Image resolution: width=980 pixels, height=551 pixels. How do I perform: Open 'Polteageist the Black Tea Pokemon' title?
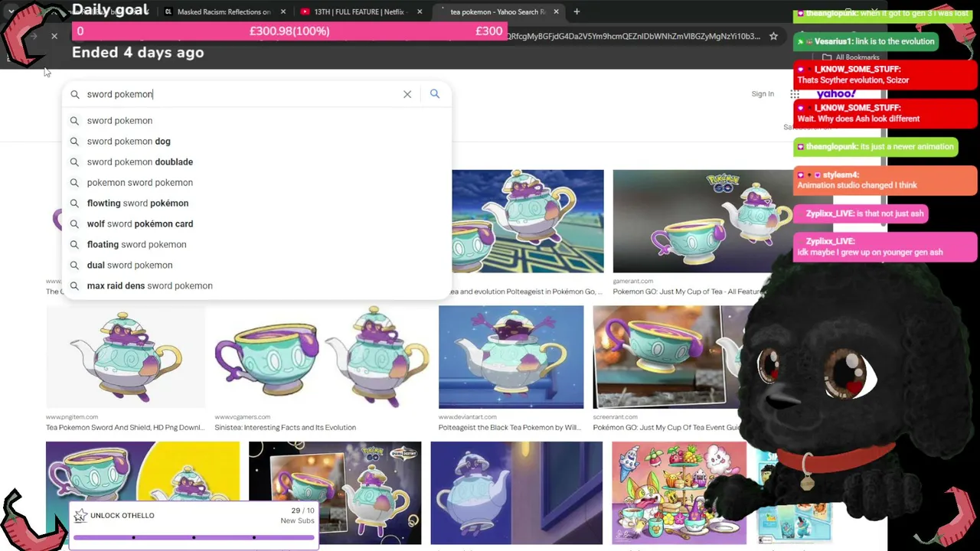(510, 428)
